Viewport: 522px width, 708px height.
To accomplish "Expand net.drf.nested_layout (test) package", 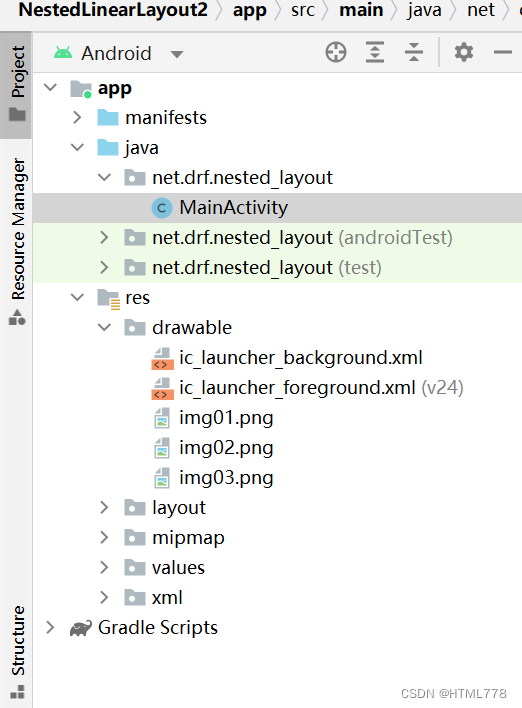I will point(104,267).
